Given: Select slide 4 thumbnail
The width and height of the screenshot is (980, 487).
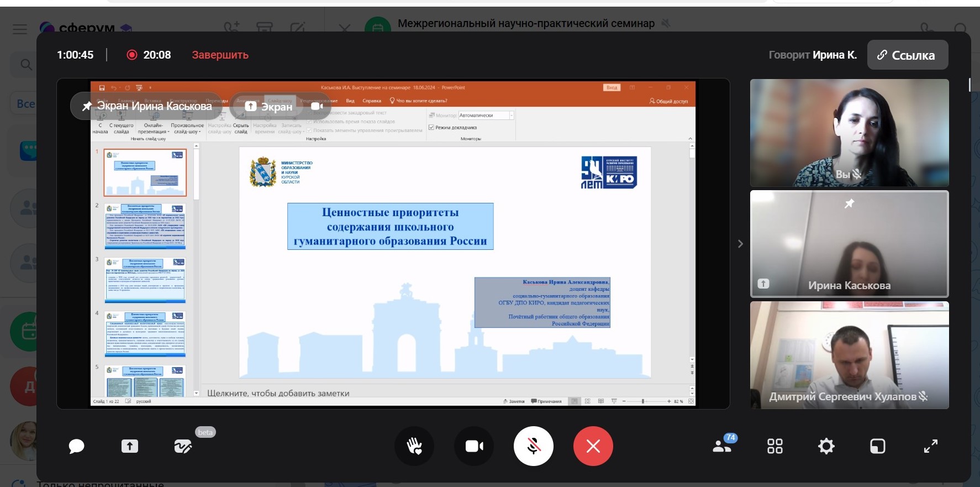Looking at the screenshot, I should pyautogui.click(x=145, y=334).
